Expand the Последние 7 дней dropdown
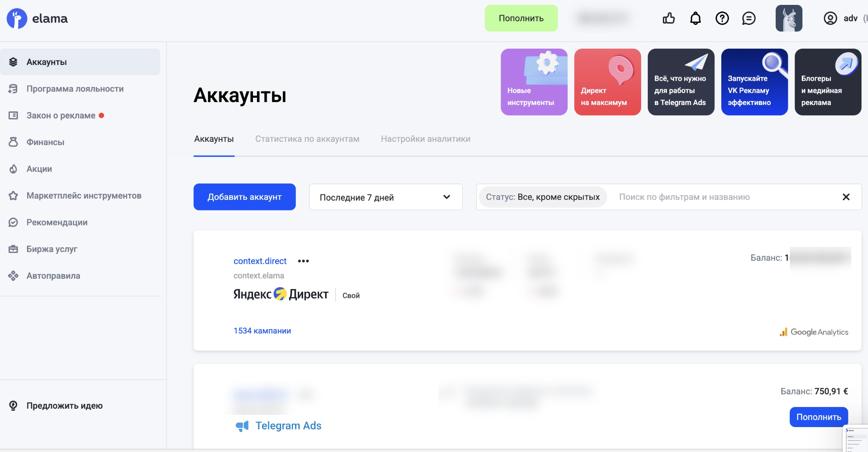868x452 pixels. coord(386,197)
